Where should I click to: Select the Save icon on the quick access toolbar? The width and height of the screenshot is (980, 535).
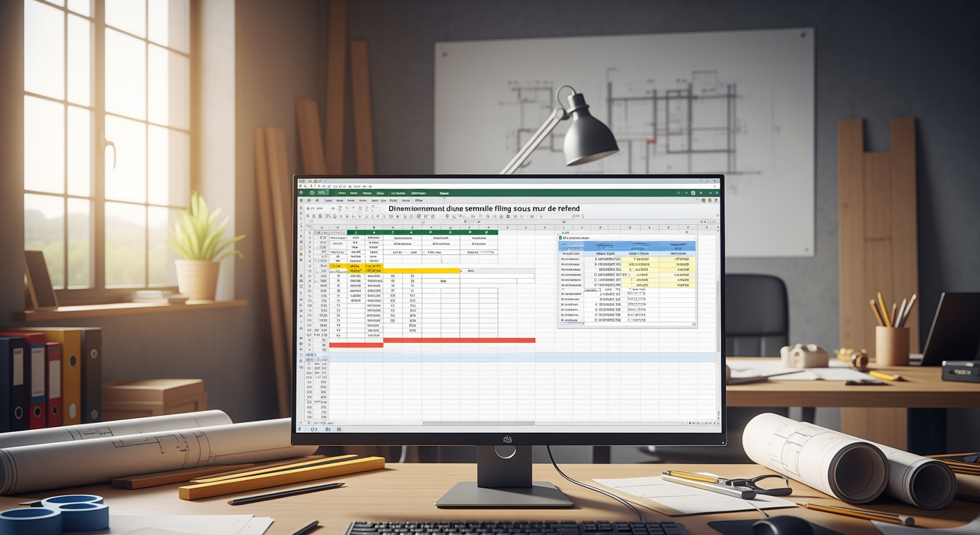[x=306, y=187]
